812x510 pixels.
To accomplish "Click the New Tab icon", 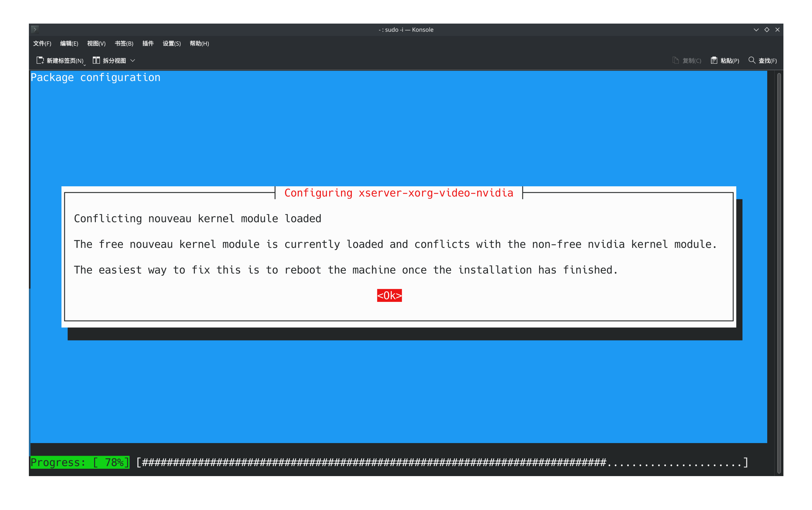I will (x=40, y=60).
